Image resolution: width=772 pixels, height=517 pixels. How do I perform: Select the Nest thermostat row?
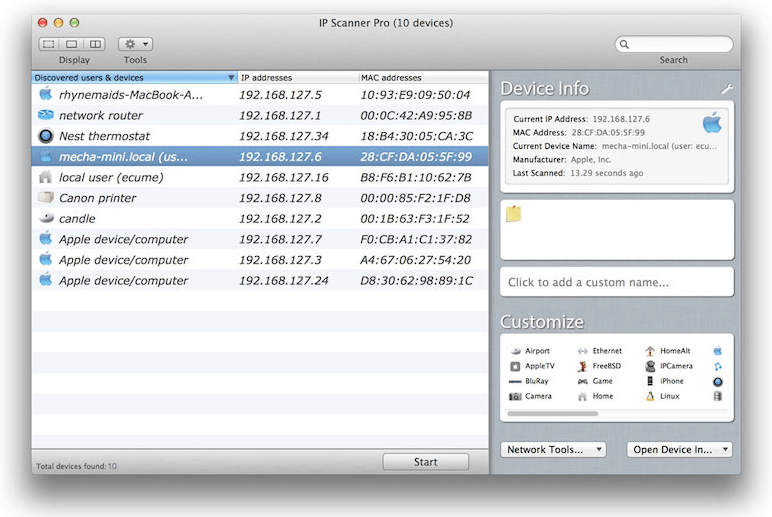(259, 136)
